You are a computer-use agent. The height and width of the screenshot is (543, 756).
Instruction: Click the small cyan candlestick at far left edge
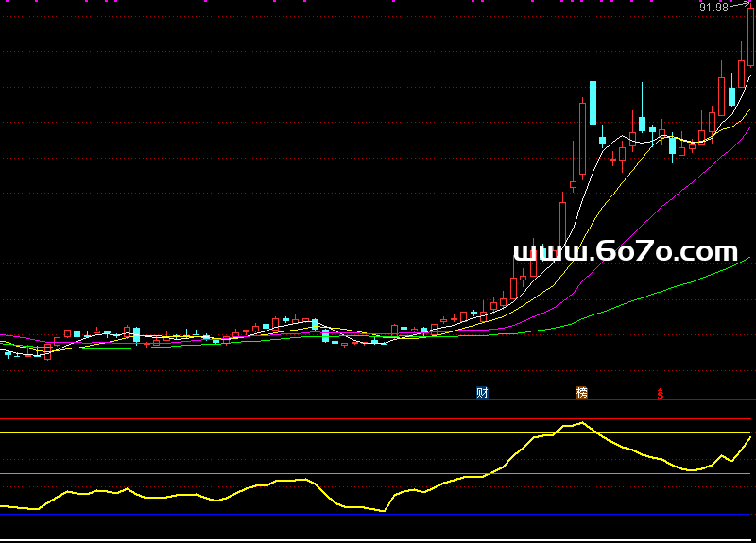pyautogui.click(x=9, y=354)
